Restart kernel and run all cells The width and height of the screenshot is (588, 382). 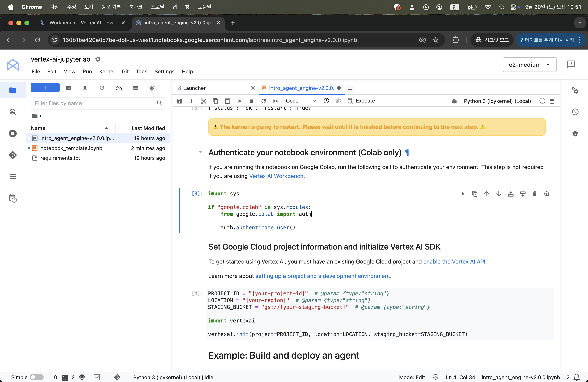(276, 101)
